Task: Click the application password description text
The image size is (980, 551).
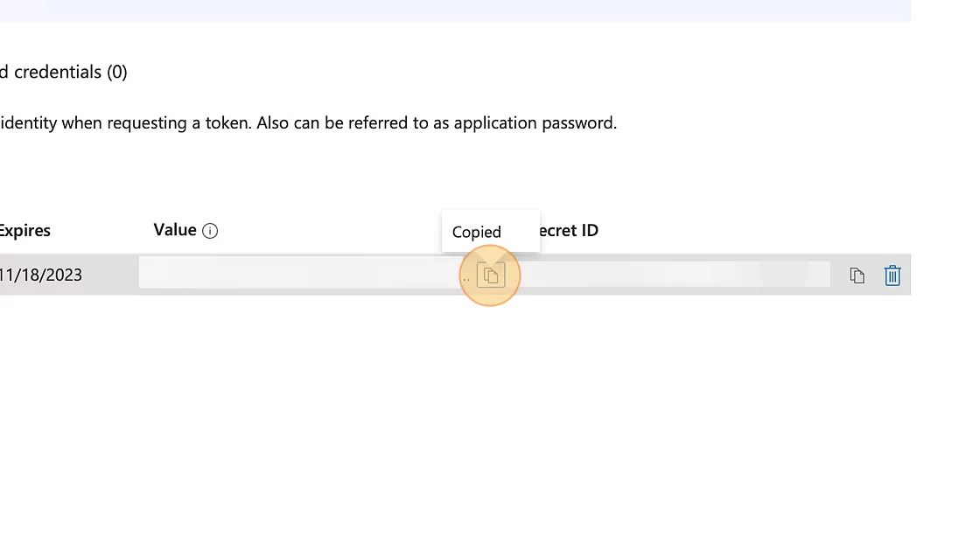Action: tap(308, 122)
